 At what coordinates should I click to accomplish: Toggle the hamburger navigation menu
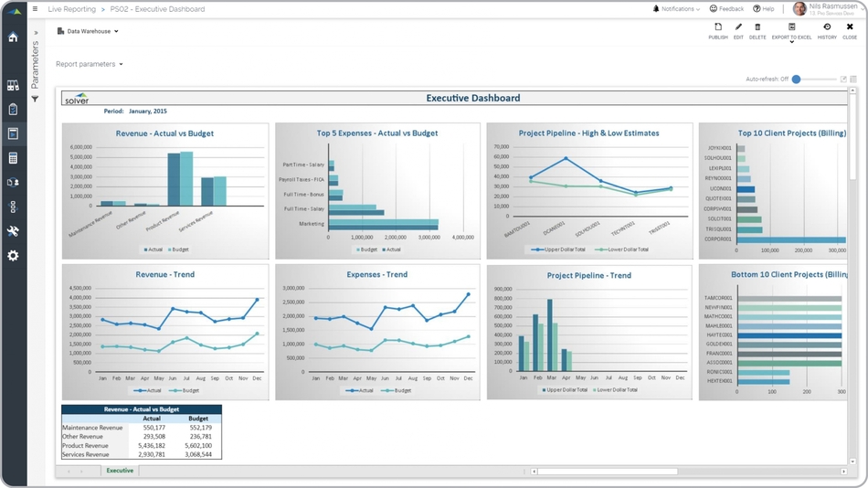click(35, 9)
